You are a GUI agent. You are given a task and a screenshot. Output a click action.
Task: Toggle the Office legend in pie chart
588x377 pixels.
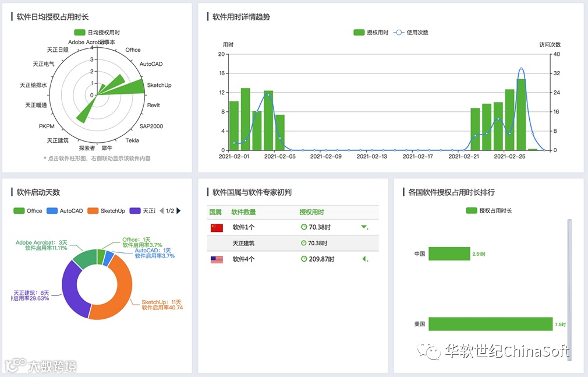[x=28, y=211]
